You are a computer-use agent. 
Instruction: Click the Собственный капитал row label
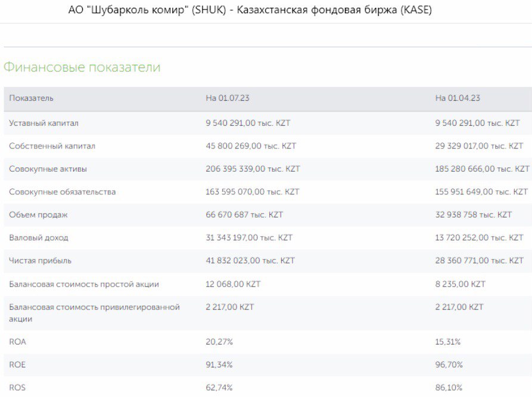coord(52,146)
